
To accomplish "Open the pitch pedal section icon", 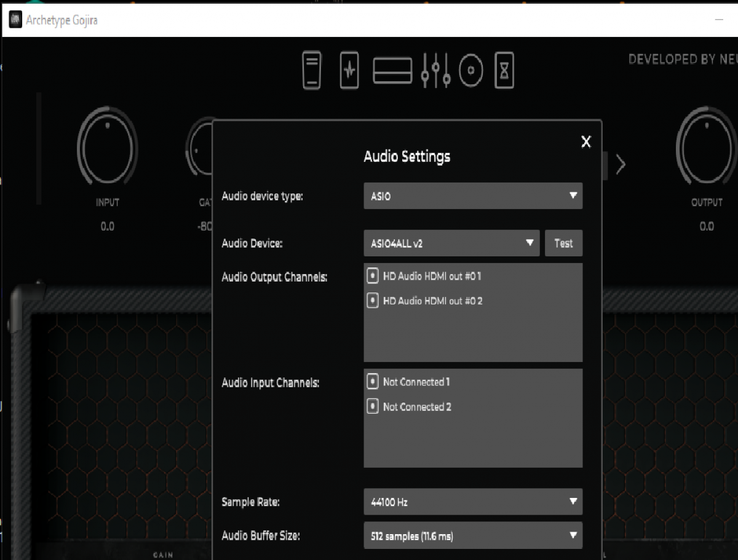I will (x=312, y=71).
